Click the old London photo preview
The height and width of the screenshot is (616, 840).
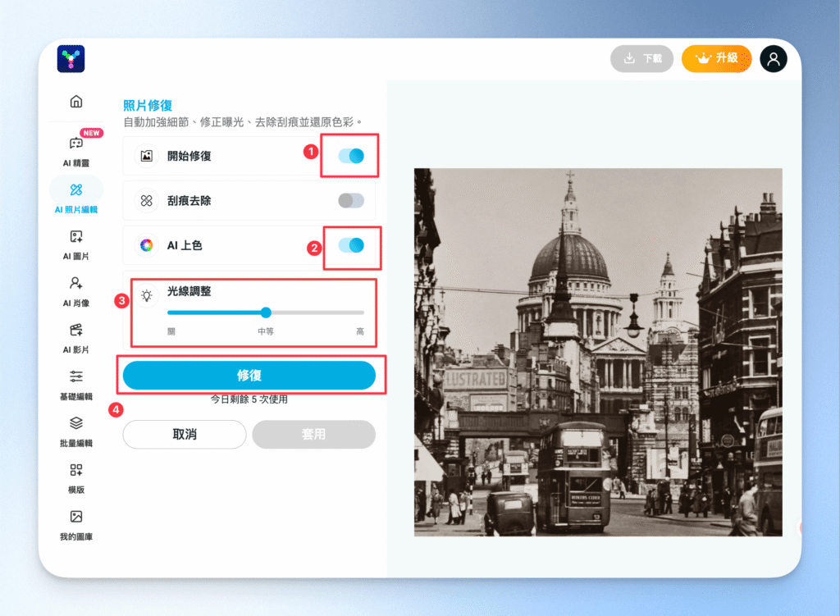[598, 352]
